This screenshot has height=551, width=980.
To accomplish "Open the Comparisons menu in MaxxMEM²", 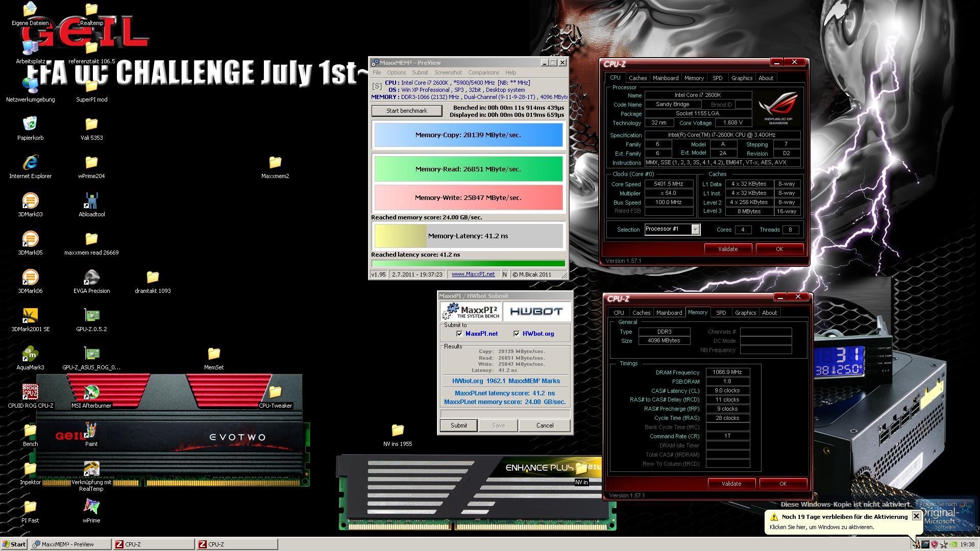I will click(x=483, y=72).
